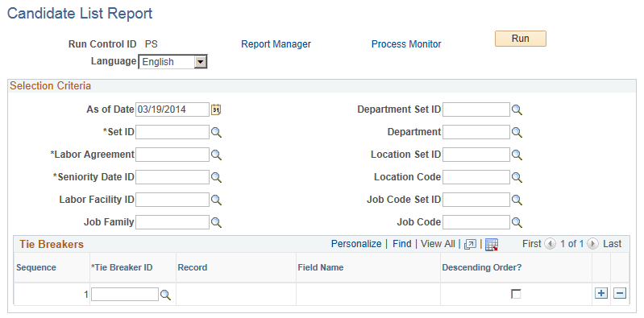Screen dimensions: 644x318
Task: Focus the Department input field
Action: click(x=476, y=132)
